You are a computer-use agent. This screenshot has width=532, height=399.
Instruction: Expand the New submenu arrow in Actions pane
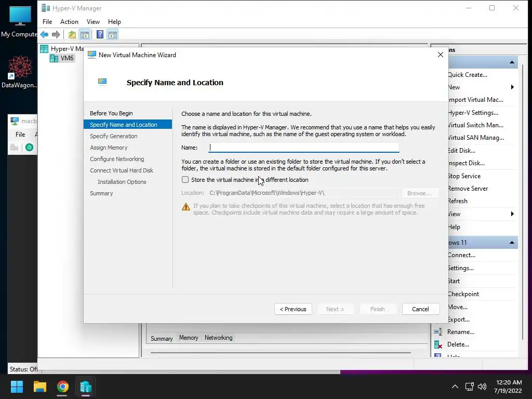pos(512,87)
